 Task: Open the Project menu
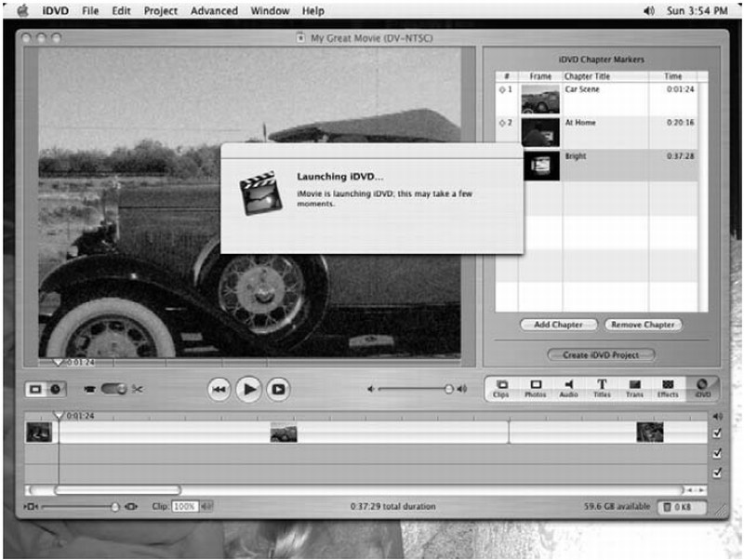(x=160, y=10)
